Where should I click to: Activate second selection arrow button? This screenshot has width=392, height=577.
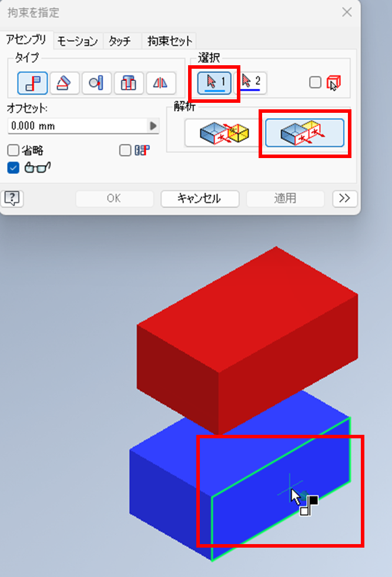click(251, 82)
